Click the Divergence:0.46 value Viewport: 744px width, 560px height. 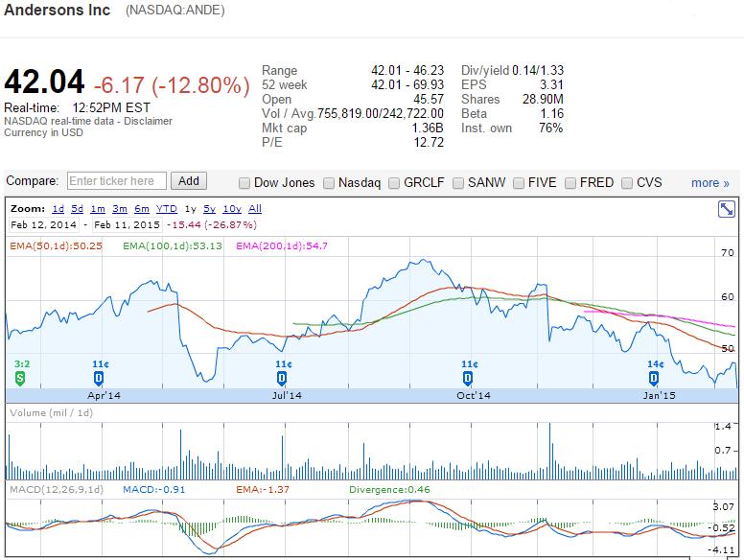coord(389,489)
